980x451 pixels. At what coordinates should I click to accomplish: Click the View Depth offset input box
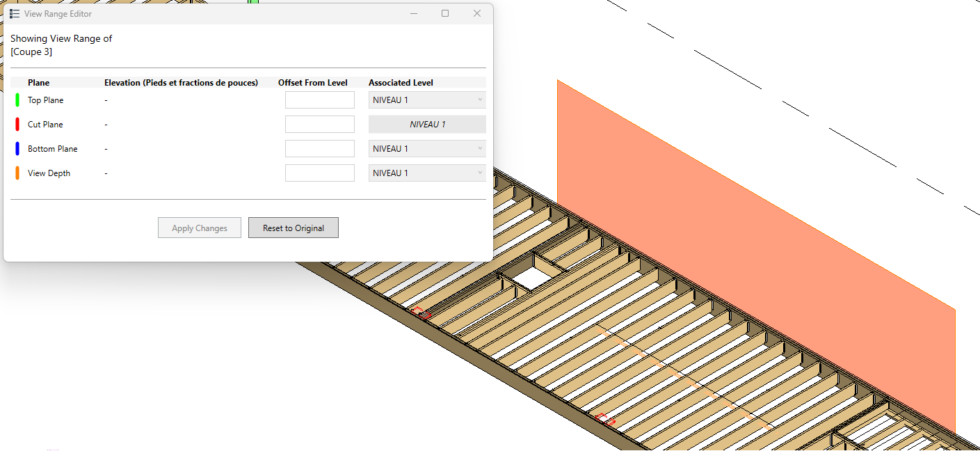click(319, 173)
